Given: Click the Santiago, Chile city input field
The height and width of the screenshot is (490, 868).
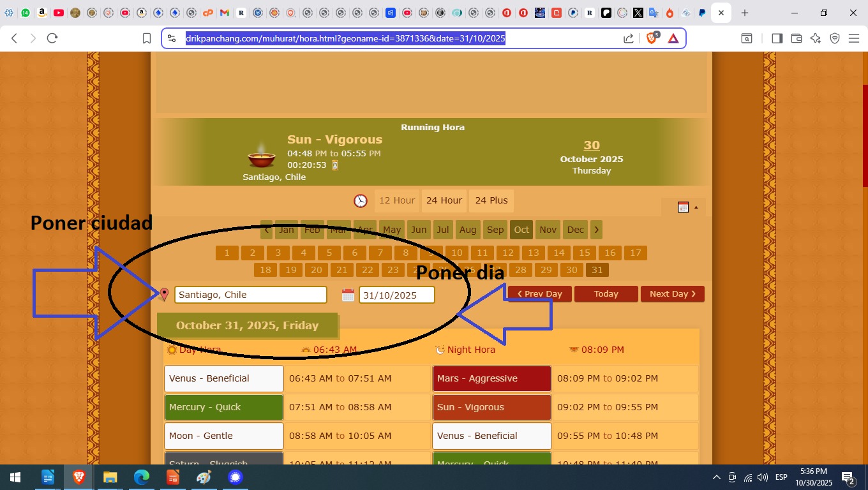Looking at the screenshot, I should 250,295.
